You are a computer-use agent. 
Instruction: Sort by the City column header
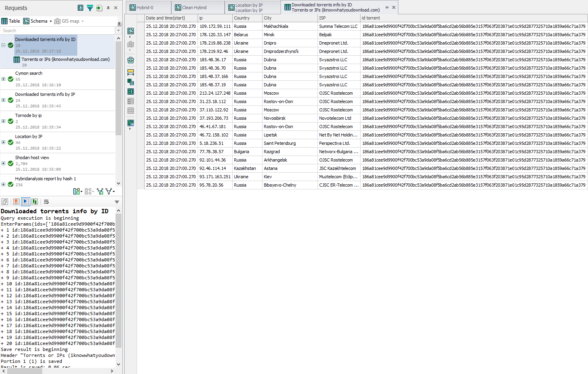[290, 18]
